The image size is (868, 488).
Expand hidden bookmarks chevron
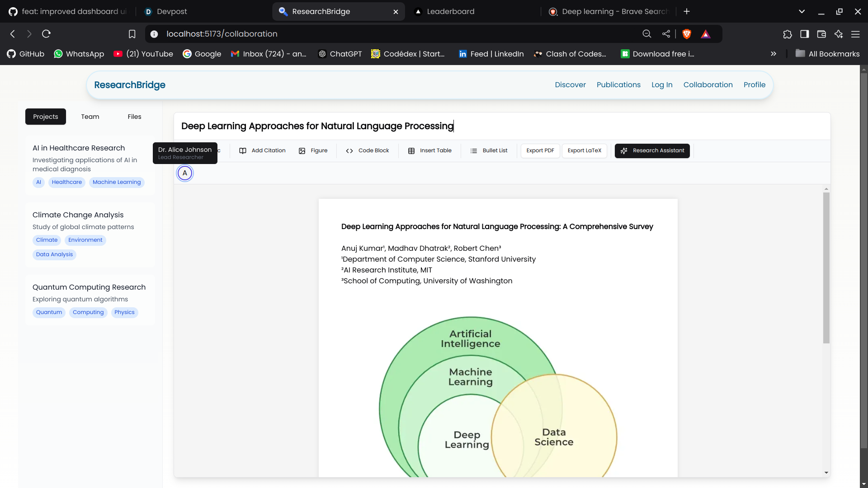point(774,54)
